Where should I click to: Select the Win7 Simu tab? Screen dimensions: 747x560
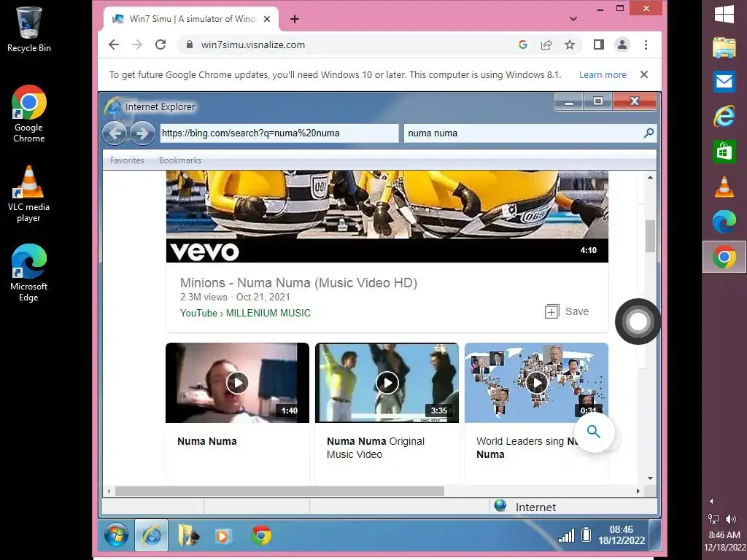[x=190, y=19]
